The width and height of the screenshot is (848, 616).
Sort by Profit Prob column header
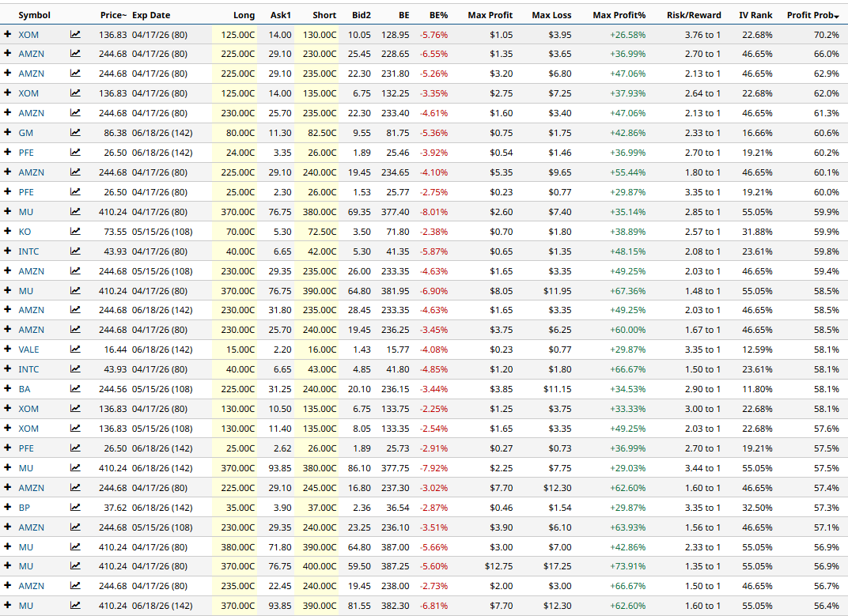[813, 15]
